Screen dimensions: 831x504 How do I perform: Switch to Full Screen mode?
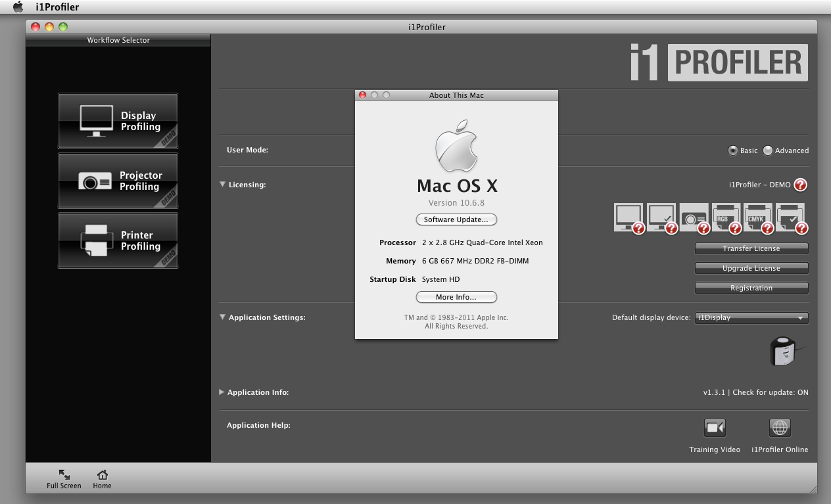coord(64,479)
